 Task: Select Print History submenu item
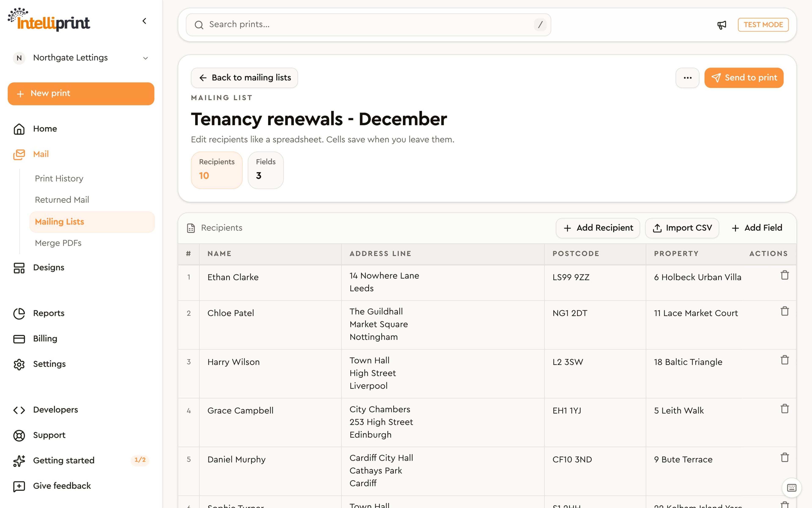pos(92,178)
